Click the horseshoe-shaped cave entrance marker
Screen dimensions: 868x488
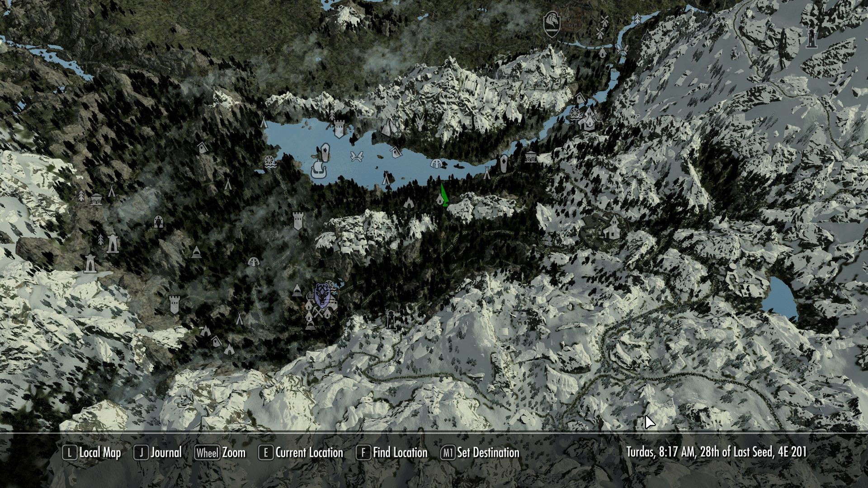(x=158, y=221)
